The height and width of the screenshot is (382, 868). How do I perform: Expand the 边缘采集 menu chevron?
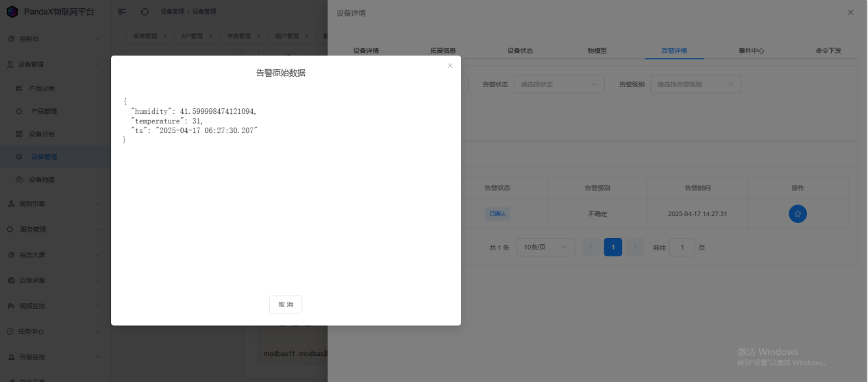pyautogui.click(x=97, y=280)
